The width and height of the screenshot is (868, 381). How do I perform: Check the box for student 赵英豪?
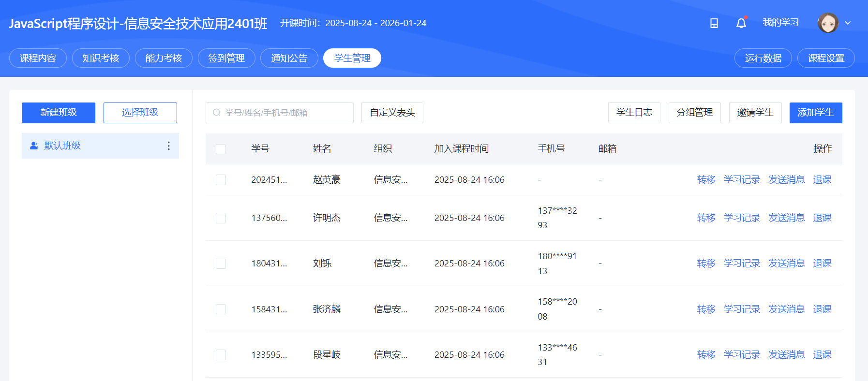pyautogui.click(x=221, y=180)
